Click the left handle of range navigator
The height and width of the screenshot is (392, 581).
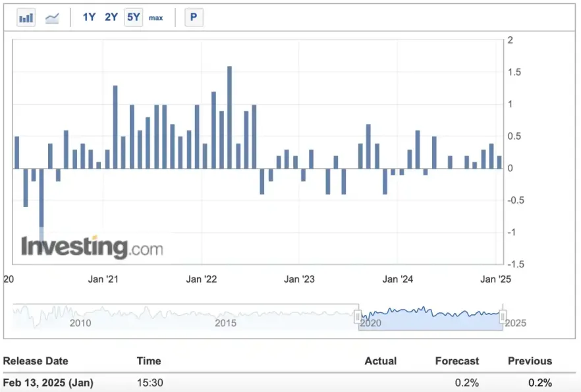tap(358, 317)
